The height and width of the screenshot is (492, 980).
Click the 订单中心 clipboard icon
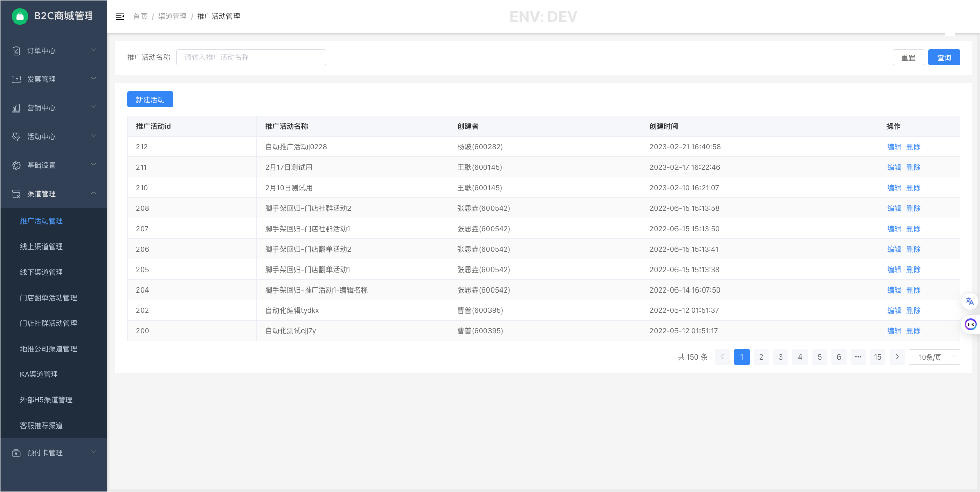pos(16,51)
